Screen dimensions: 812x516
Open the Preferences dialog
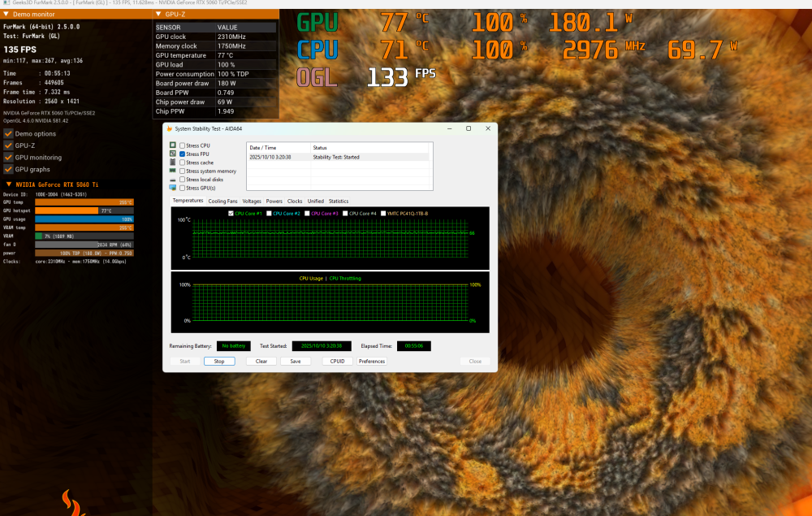pos(372,362)
